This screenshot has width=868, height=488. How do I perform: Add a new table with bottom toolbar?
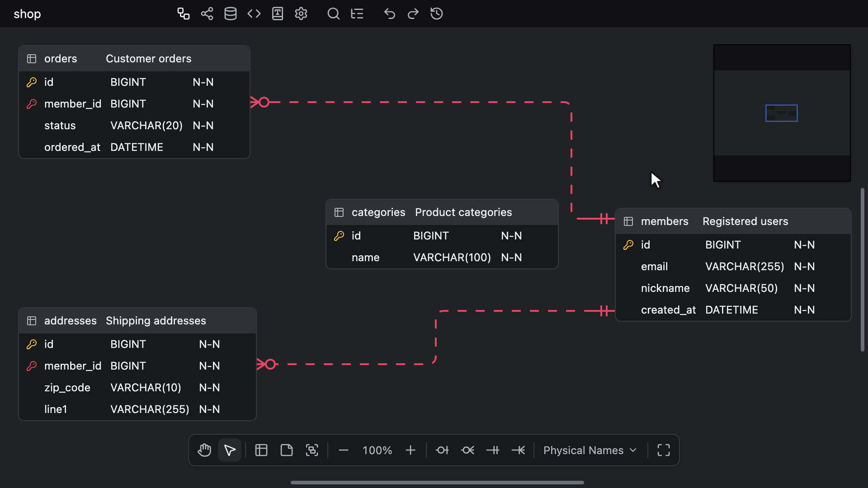click(261, 450)
